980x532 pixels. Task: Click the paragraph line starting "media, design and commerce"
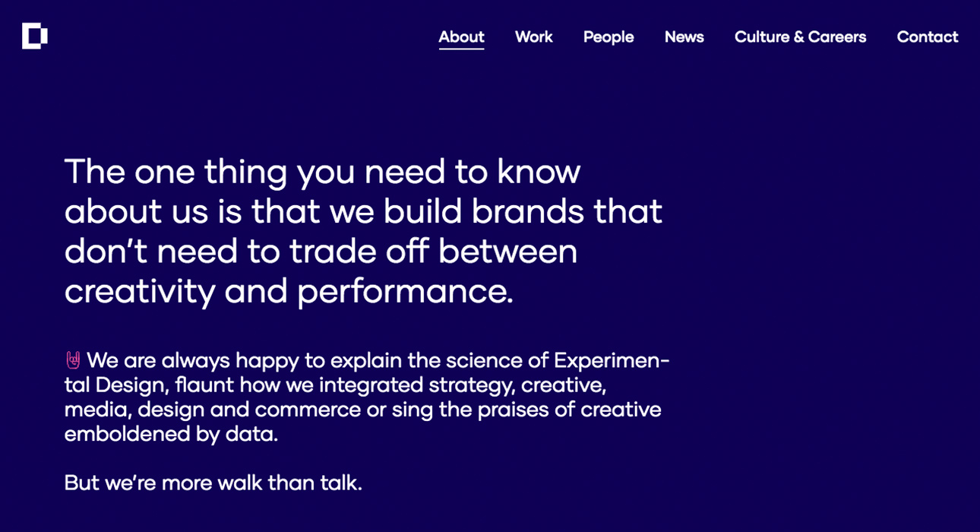point(362,410)
